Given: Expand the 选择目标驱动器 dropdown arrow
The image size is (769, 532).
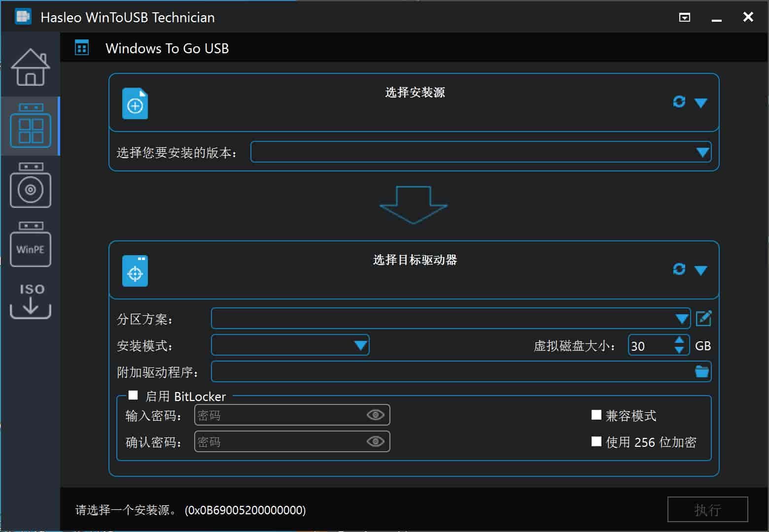Looking at the screenshot, I should [x=701, y=270].
